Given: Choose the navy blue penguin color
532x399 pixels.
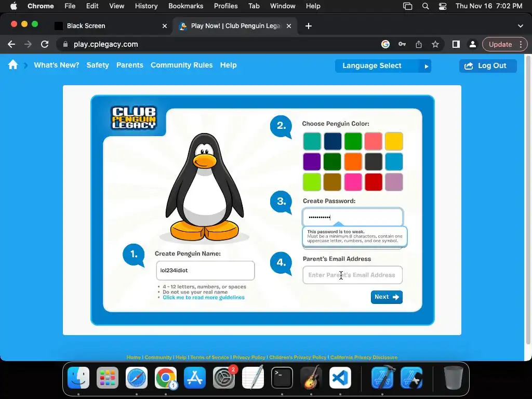Looking at the screenshot, I should 332,141.
